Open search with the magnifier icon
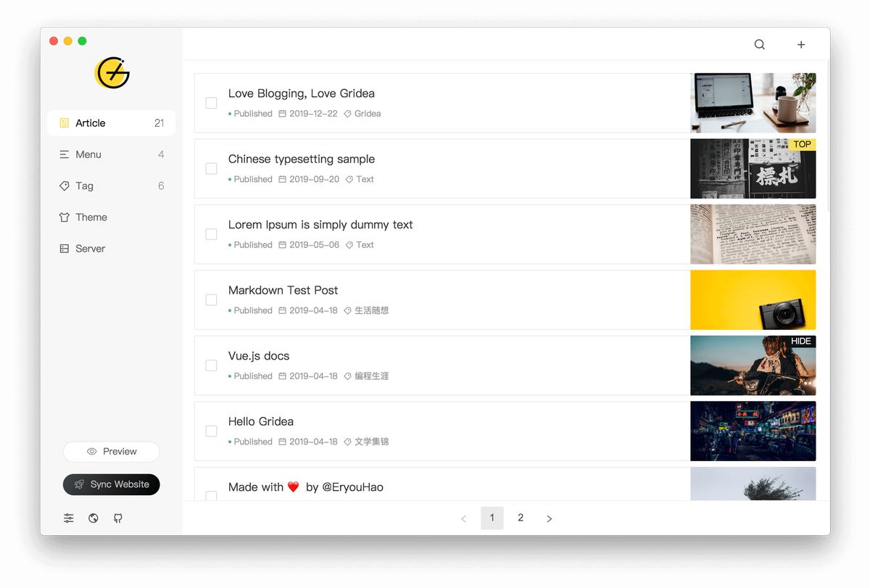Viewport: 870px width, 588px height. coord(759,44)
